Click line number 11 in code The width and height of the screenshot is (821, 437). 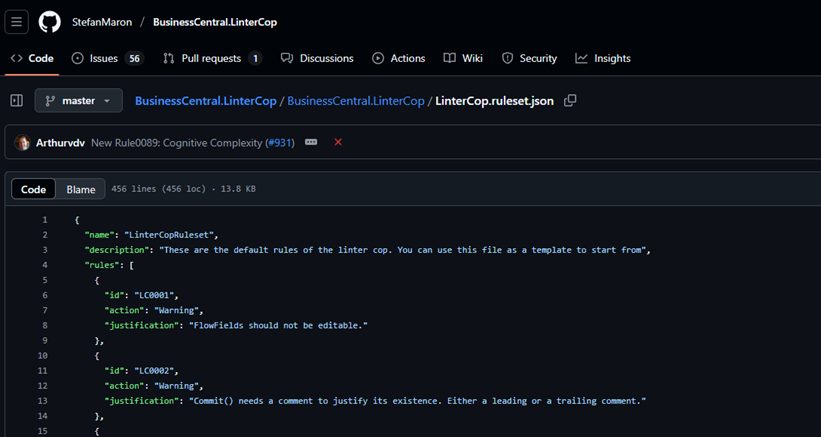coord(42,371)
